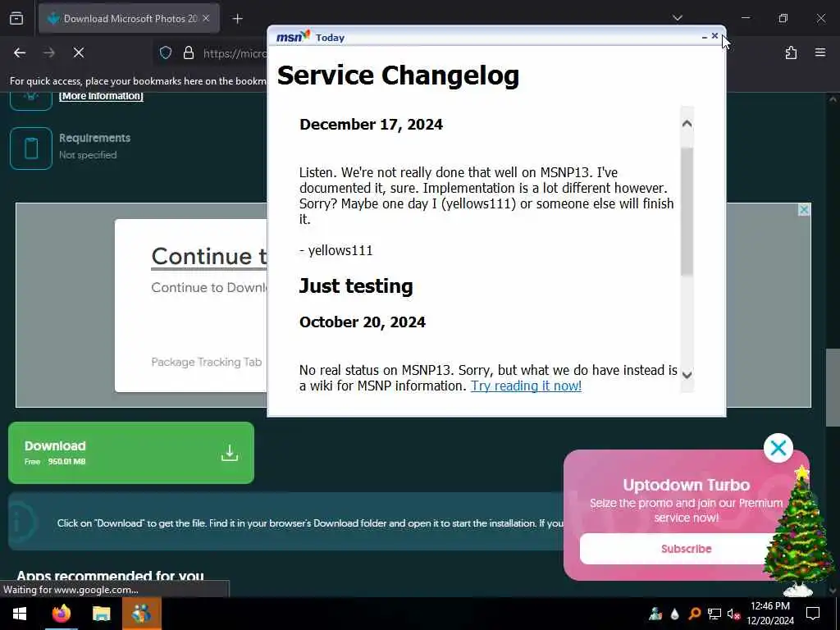Click the '- yellows111' signature text
Screen dimensions: 840x630
[336, 250]
